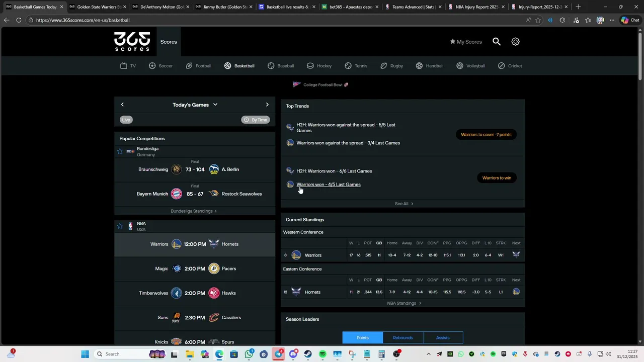Screen dimensions: 644x362
Task: Open the search magnifier in site header
Action: pos(497,42)
